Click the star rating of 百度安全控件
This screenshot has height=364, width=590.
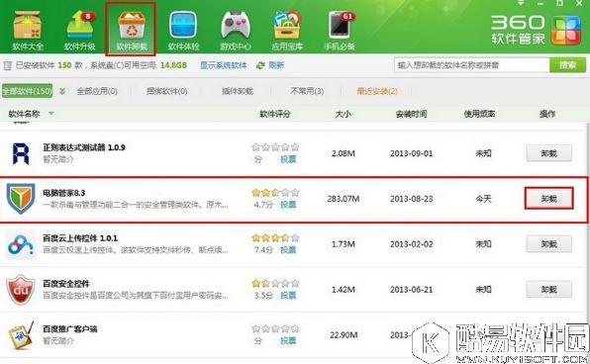[275, 284]
